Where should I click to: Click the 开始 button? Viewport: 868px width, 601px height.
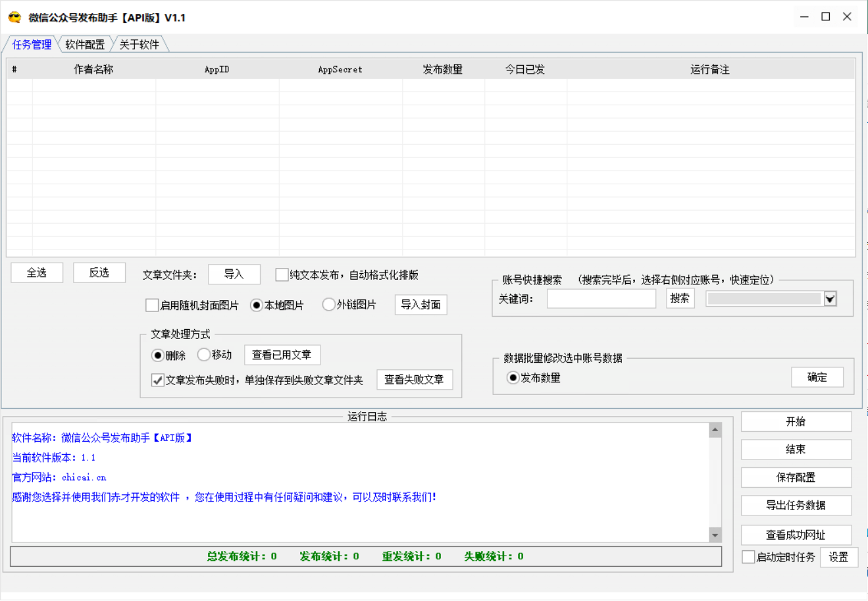coord(796,421)
